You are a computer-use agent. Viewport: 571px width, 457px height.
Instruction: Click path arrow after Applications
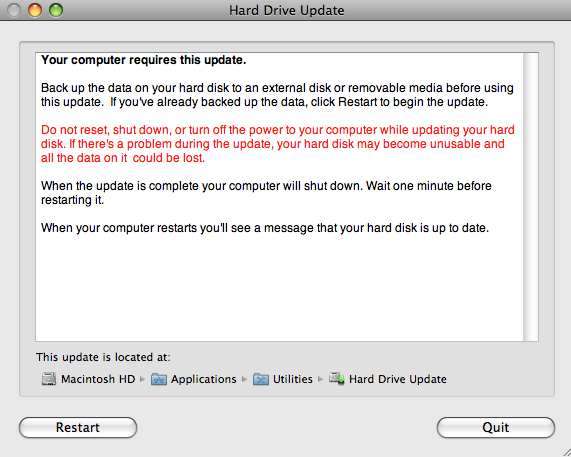pos(244,379)
